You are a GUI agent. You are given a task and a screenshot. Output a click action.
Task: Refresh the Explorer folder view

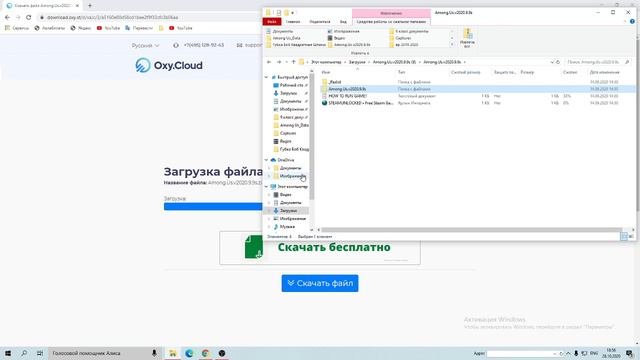558,62
